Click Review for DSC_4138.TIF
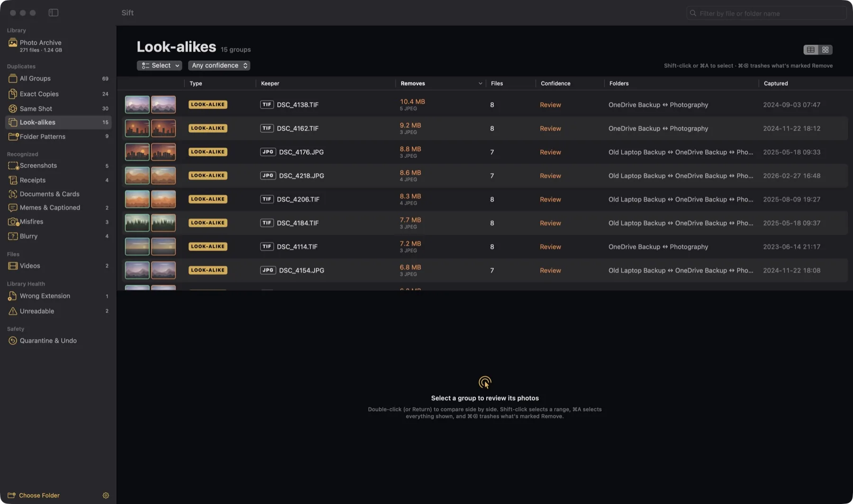Screen dimensions: 853x504 [x=550, y=105]
